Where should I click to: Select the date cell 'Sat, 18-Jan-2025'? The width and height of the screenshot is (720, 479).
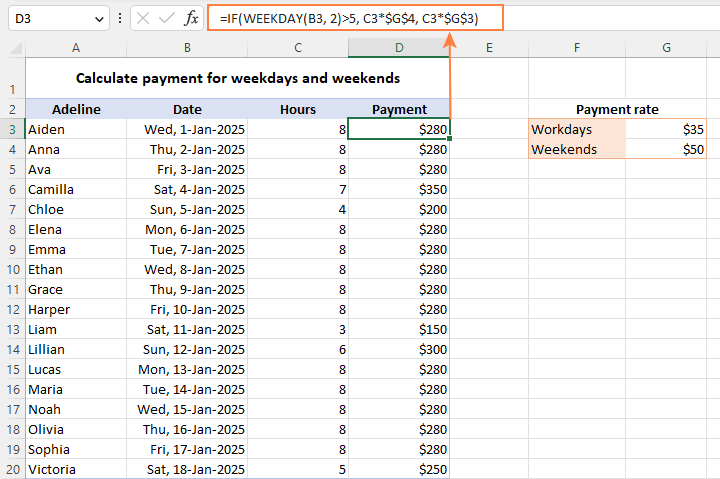pos(187,469)
